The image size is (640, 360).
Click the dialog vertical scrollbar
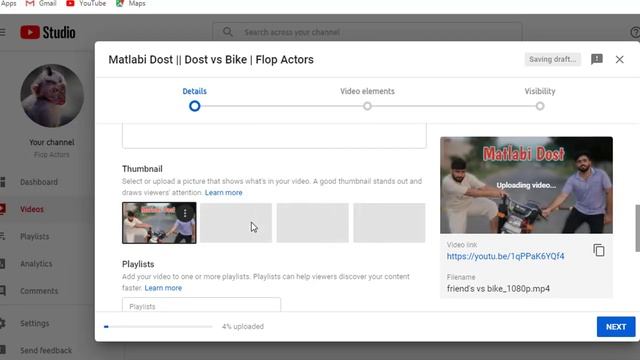point(638,228)
